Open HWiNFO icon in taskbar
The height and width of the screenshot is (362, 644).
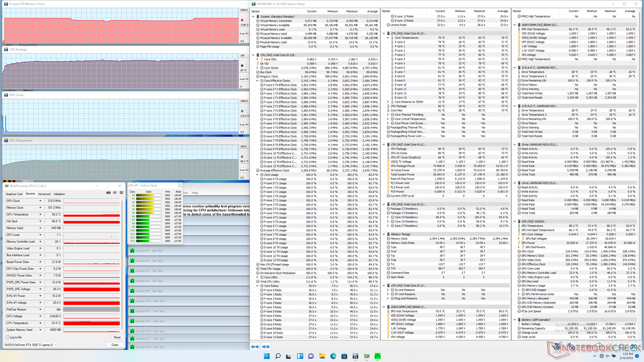pos(355,356)
